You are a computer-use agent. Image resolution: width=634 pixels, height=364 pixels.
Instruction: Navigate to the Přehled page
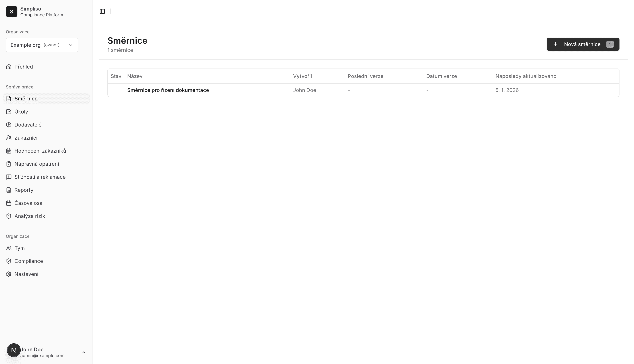24,67
